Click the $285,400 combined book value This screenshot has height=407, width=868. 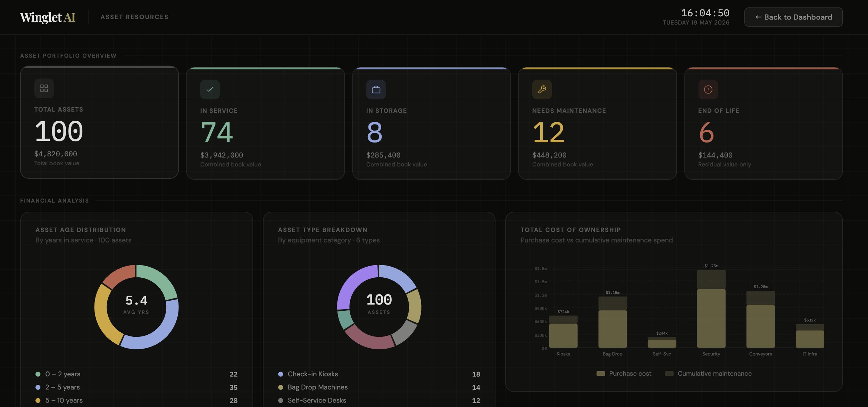[383, 155]
